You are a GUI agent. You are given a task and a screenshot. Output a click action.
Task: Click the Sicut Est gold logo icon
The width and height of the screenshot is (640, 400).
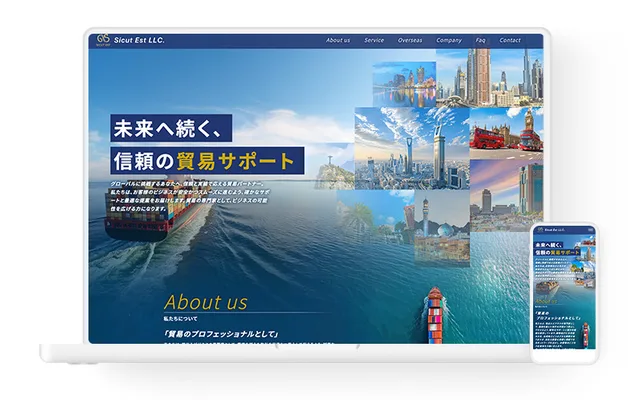[103, 40]
